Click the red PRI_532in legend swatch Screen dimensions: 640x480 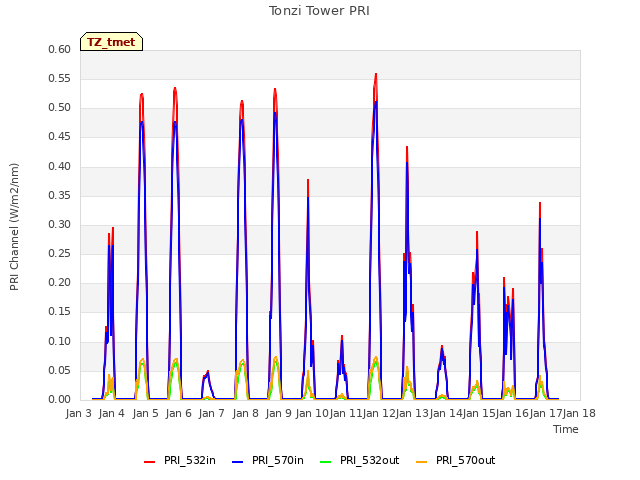tap(149, 462)
